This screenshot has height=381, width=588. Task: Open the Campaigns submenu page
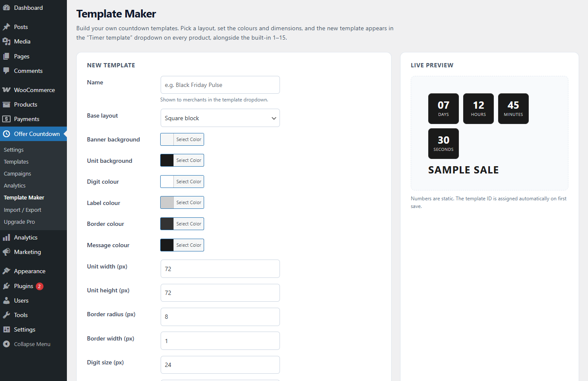pos(17,173)
